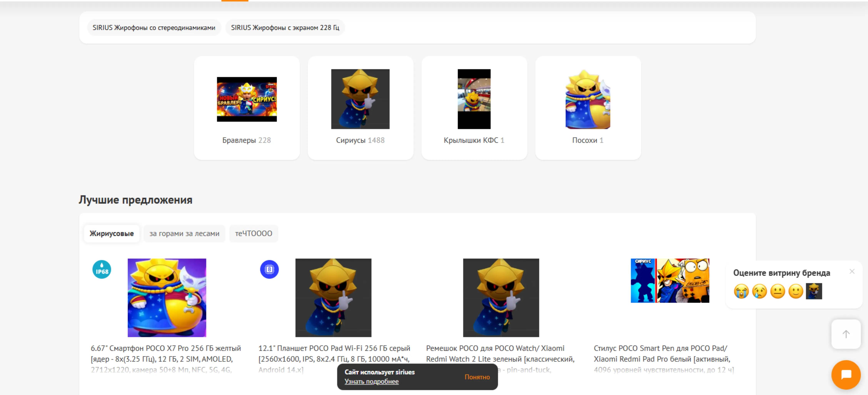Select SIRIUS Жирофоны с экраном 228 Гц chip
Screen dimensions: 868x395
(x=285, y=28)
